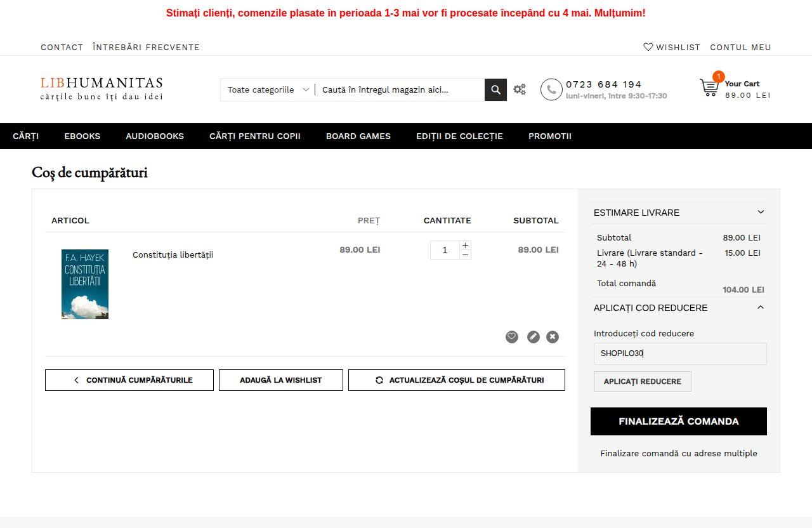This screenshot has width=812, height=528.
Task: Click the Finalizează comanda button
Action: [679, 421]
